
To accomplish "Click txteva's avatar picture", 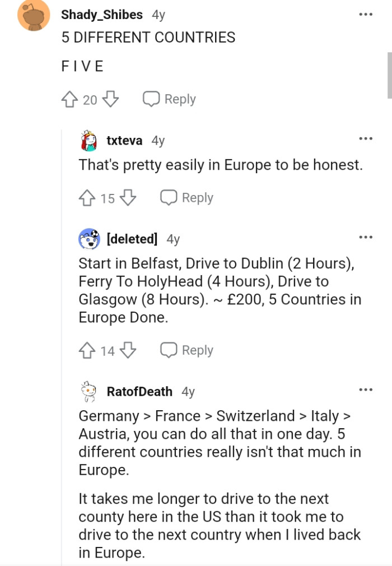I will pyautogui.click(x=87, y=141).
